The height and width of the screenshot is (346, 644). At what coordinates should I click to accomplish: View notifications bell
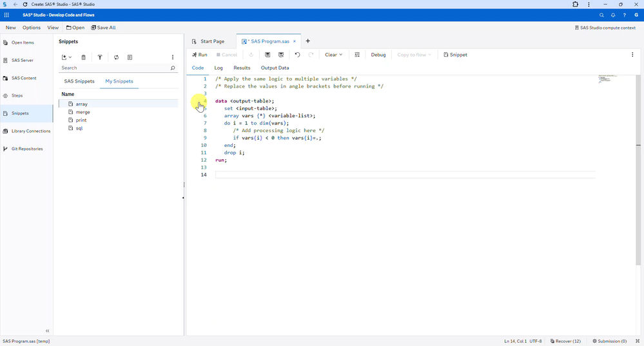[x=613, y=15]
